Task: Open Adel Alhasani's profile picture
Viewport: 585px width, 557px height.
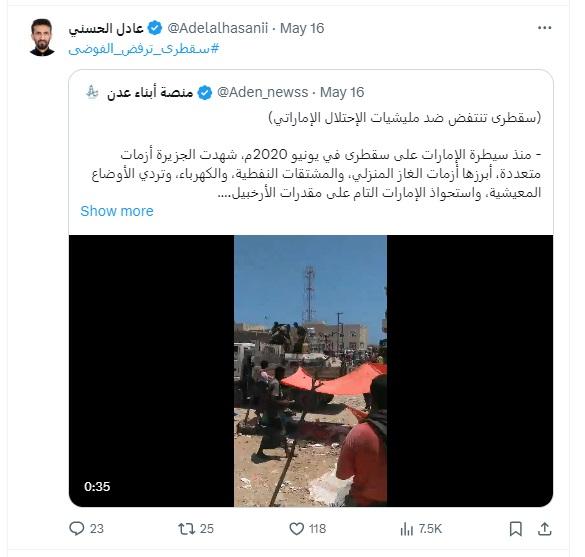Action: click(x=42, y=37)
